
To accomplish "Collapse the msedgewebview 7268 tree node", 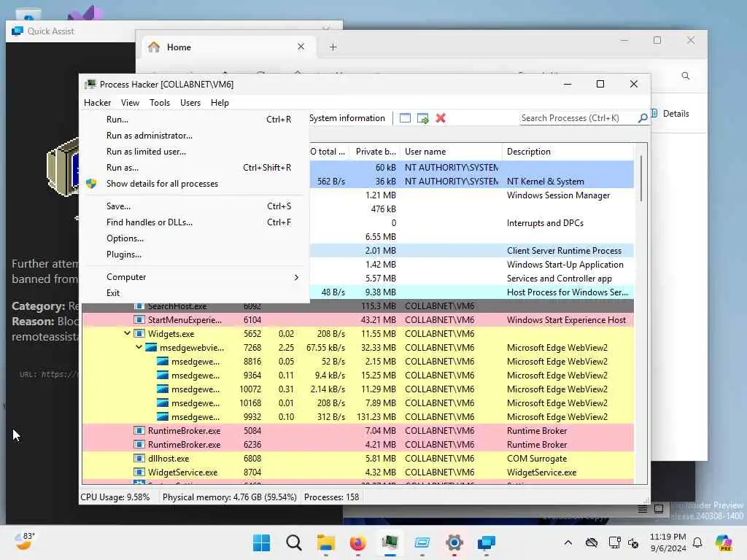I will (x=139, y=347).
